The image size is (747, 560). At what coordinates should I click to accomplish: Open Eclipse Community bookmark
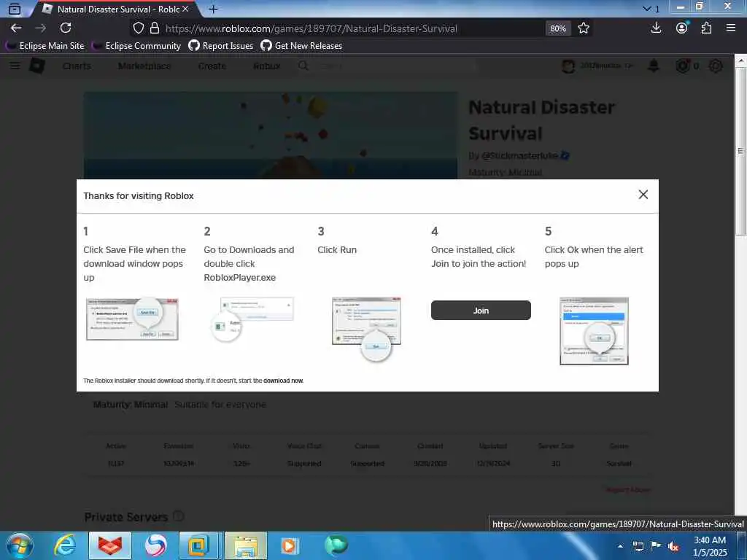click(136, 46)
